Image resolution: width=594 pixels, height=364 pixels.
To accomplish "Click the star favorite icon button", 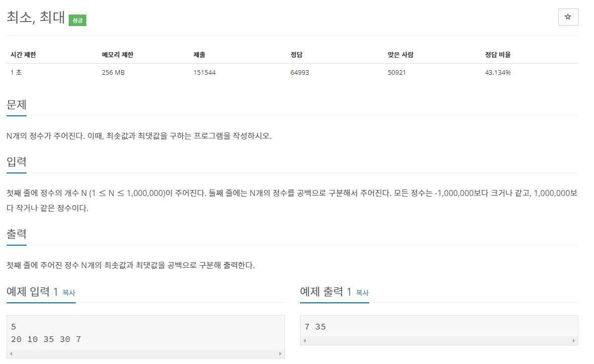I will point(568,17).
